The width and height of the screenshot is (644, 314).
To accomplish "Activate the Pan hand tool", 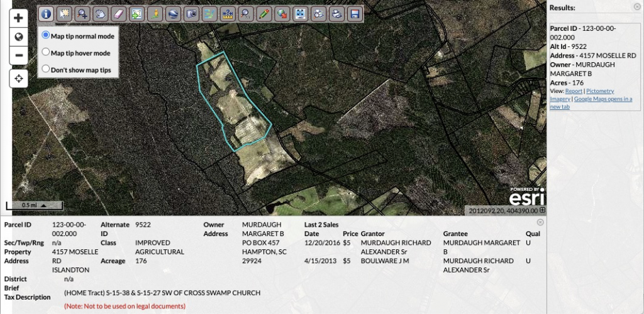I will [100, 13].
